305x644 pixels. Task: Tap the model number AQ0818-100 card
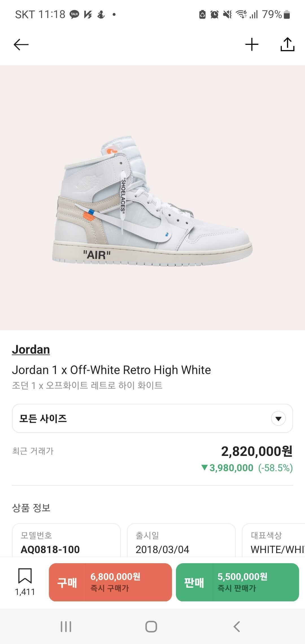(x=66, y=542)
